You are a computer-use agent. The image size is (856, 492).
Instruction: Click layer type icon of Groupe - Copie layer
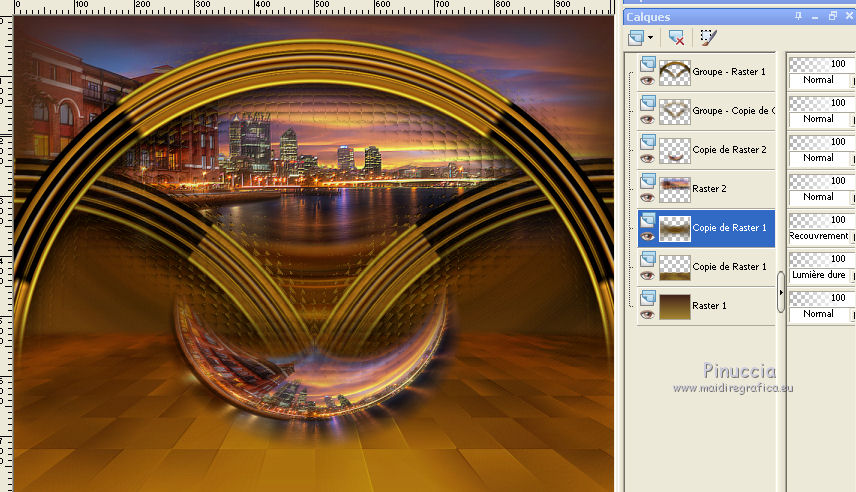pyautogui.click(x=647, y=103)
